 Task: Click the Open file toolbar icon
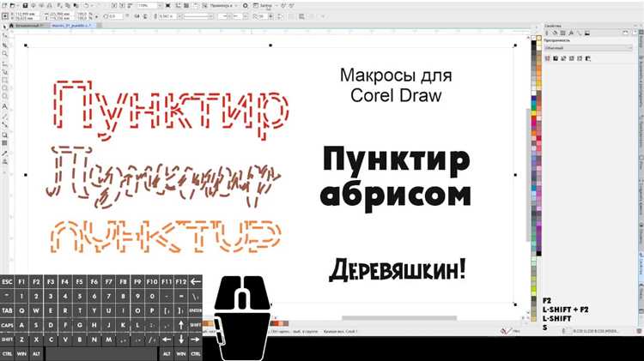[x=13, y=6]
